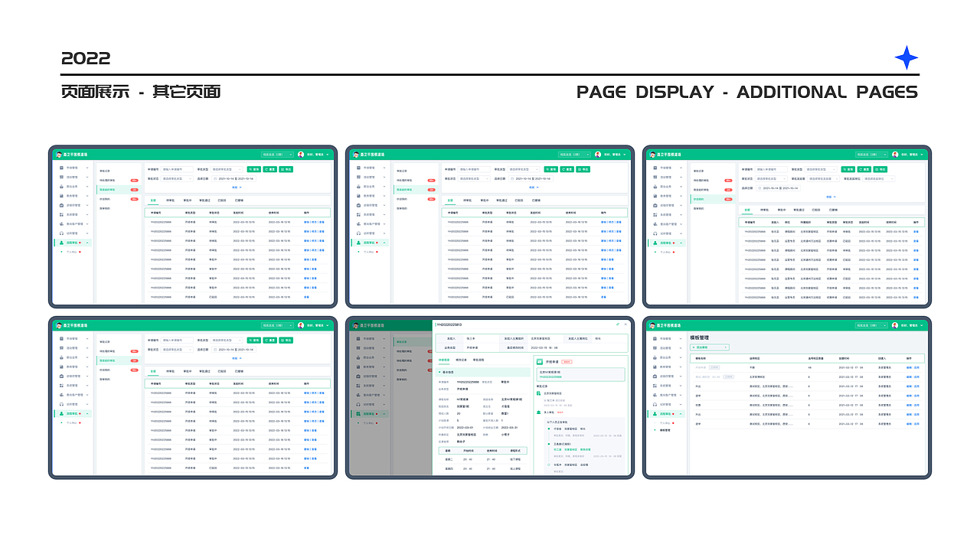Click the headset icon in top-left screenshot sidebar
This screenshot has width=980, height=551.
[61, 233]
